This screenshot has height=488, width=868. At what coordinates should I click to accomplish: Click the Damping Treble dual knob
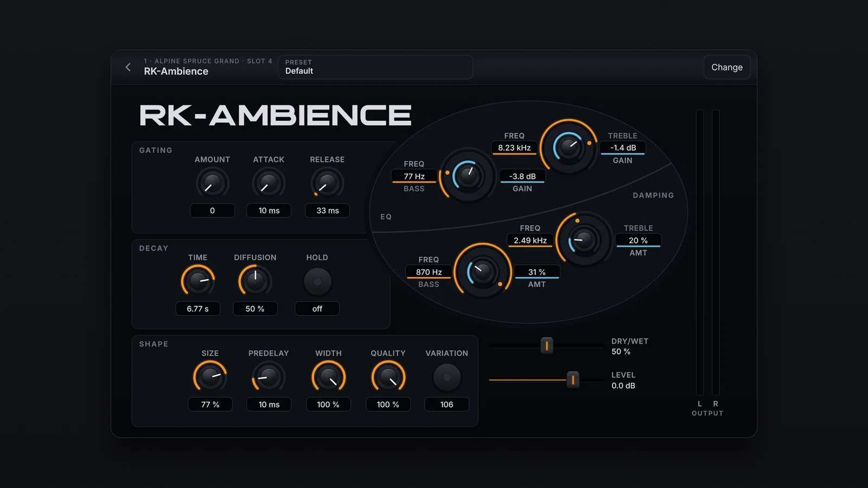tap(583, 240)
